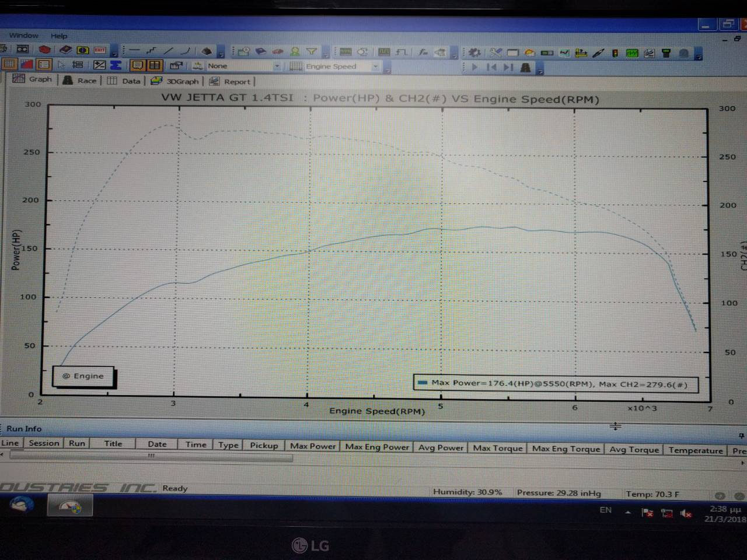Switch to the Report tab

230,82
